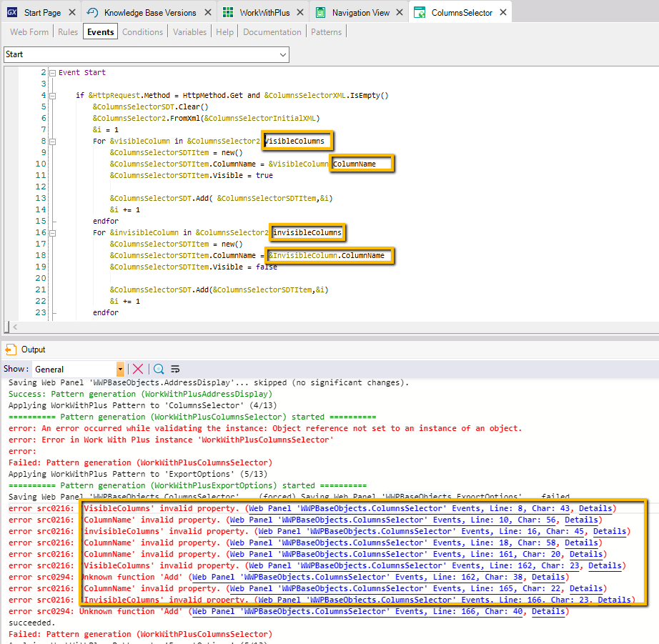Open Details link for Line 166, Char 40 error
This screenshot has width=659, height=644.
pyautogui.click(x=548, y=611)
